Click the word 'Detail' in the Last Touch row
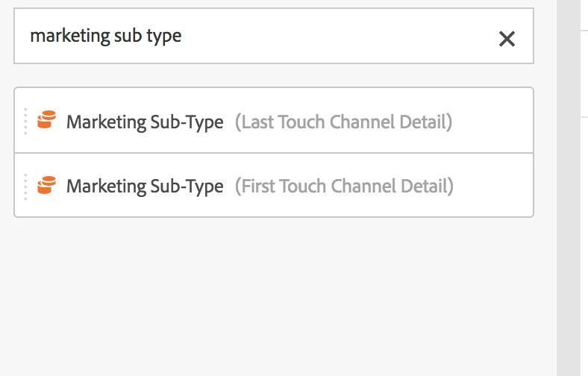This screenshot has height=376, width=588. [x=427, y=122]
